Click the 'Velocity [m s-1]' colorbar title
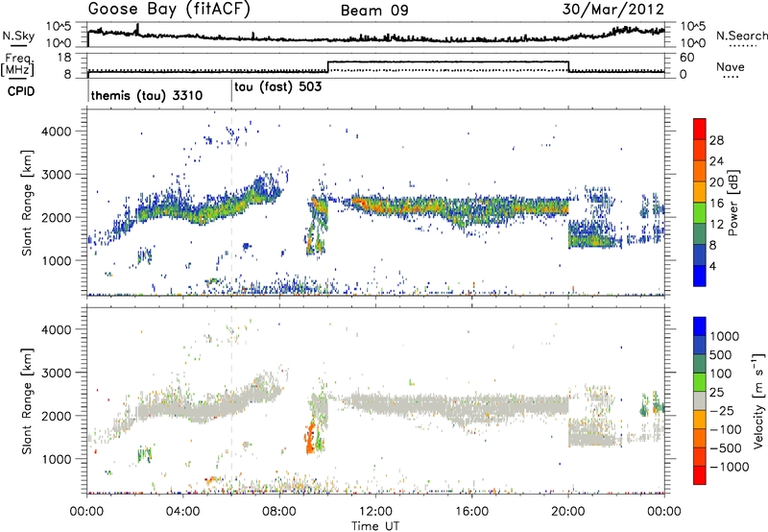This screenshot has width=768, height=532. pyautogui.click(x=758, y=400)
